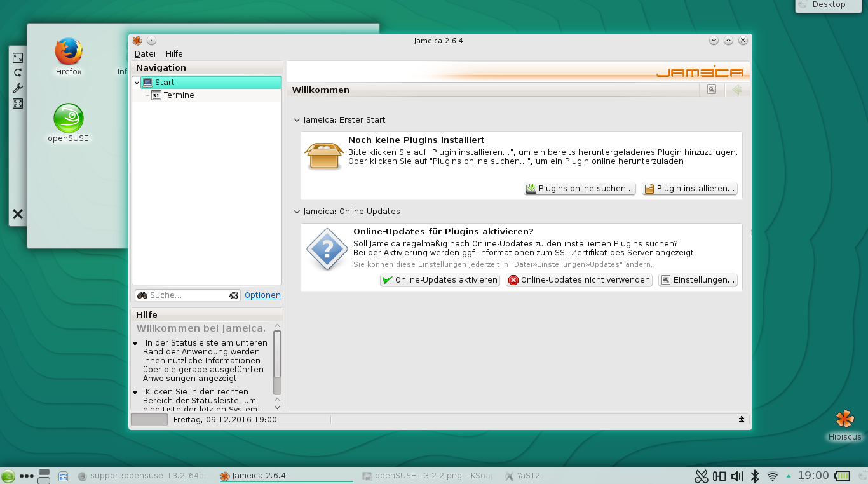Open the Klipper scissors tray icon
The width and height of the screenshot is (868, 484).
click(x=702, y=476)
